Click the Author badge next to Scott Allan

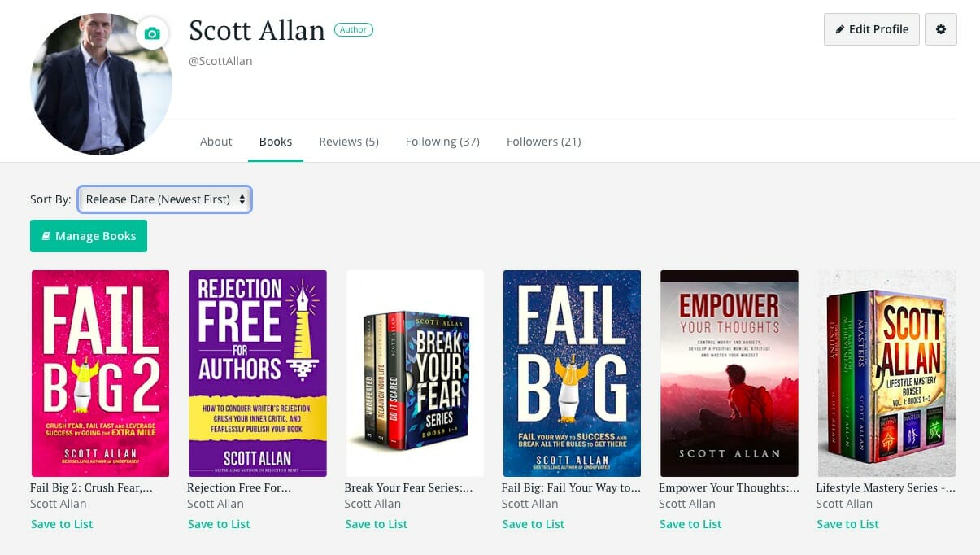(353, 29)
